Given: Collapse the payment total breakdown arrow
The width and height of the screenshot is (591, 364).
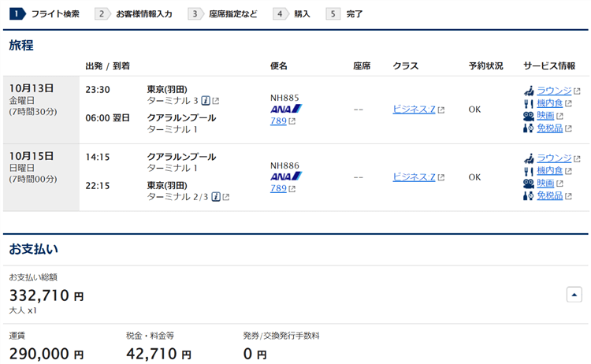Looking at the screenshot, I should click(574, 294).
